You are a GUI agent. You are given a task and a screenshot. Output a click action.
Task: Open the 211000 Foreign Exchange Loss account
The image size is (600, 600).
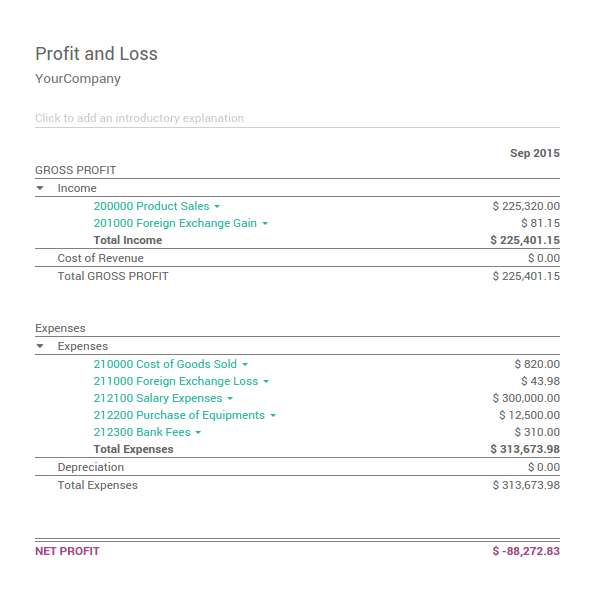175,381
